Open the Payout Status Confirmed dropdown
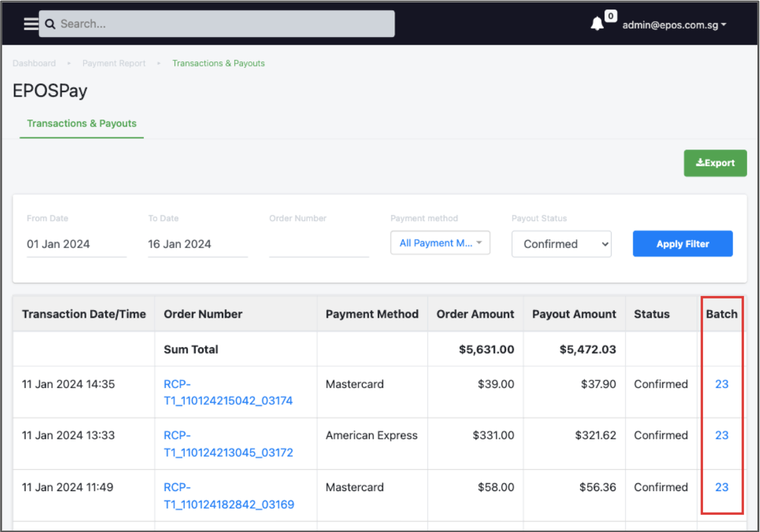This screenshot has height=532, width=760. click(x=561, y=244)
